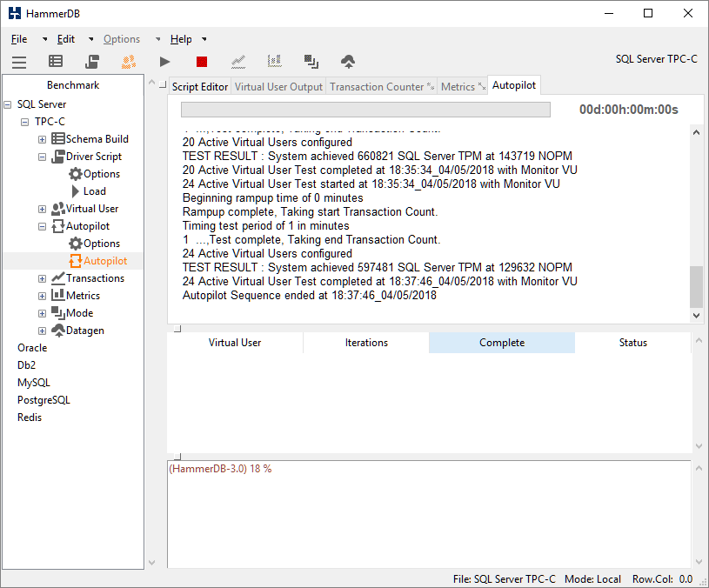Viewport: 709px width, 588px height.
Task: Click the Load arrow icon
Action: [76, 191]
